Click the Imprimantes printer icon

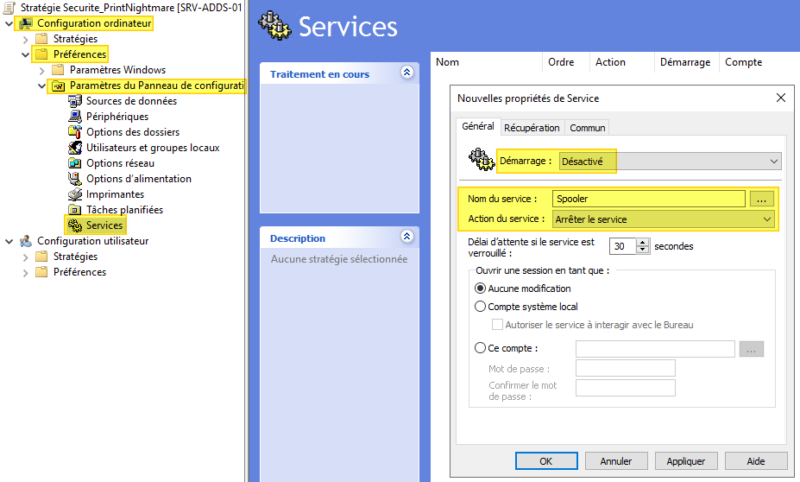(x=75, y=194)
